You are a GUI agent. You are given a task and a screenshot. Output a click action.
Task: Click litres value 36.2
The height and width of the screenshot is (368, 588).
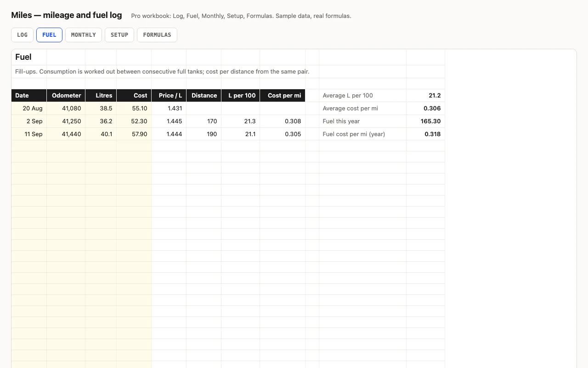[x=101, y=121]
